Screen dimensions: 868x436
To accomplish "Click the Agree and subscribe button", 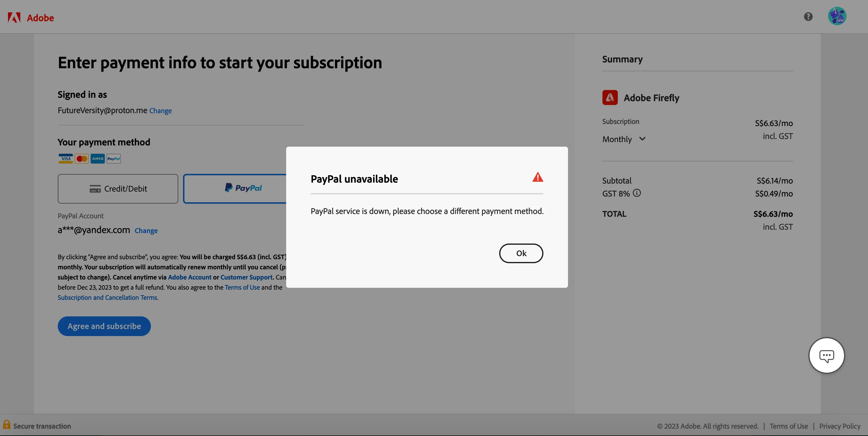I will [x=104, y=326].
